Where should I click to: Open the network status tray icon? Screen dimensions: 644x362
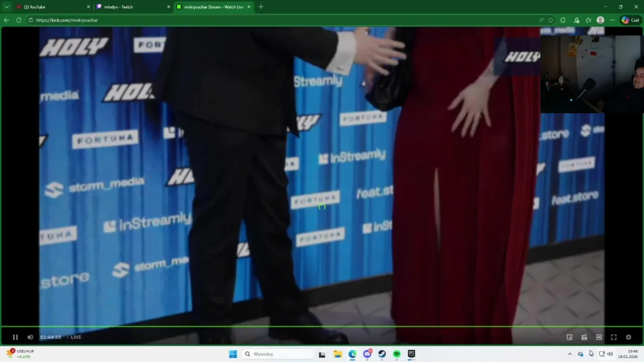[x=601, y=354]
